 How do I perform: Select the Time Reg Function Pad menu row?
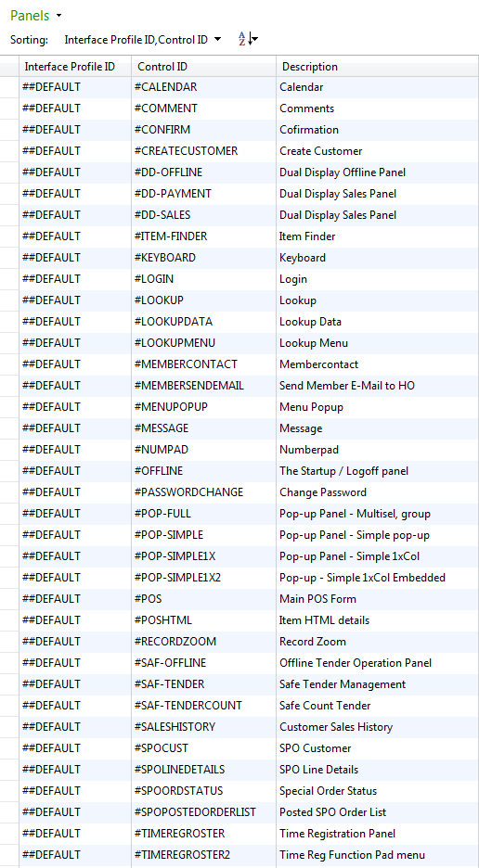tap(249, 855)
